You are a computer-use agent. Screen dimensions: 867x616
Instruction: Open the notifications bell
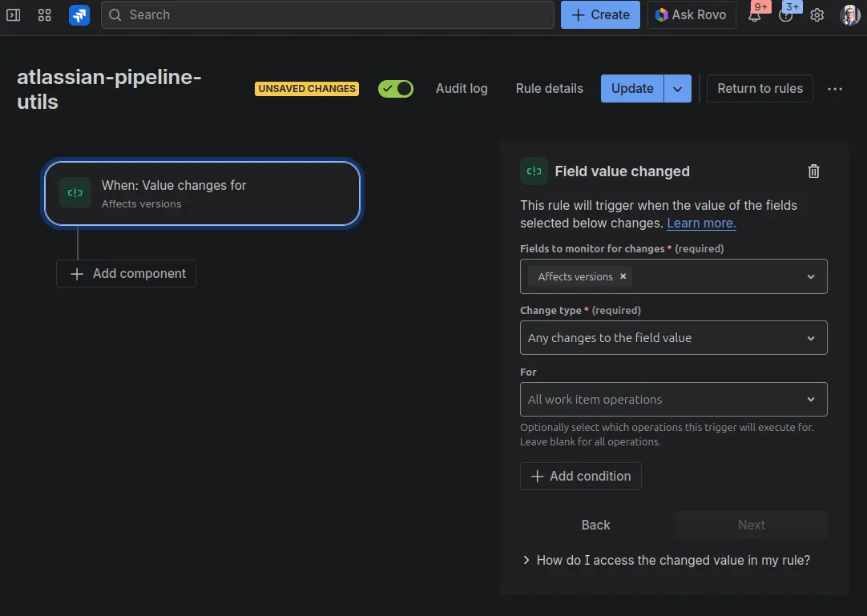(x=754, y=15)
